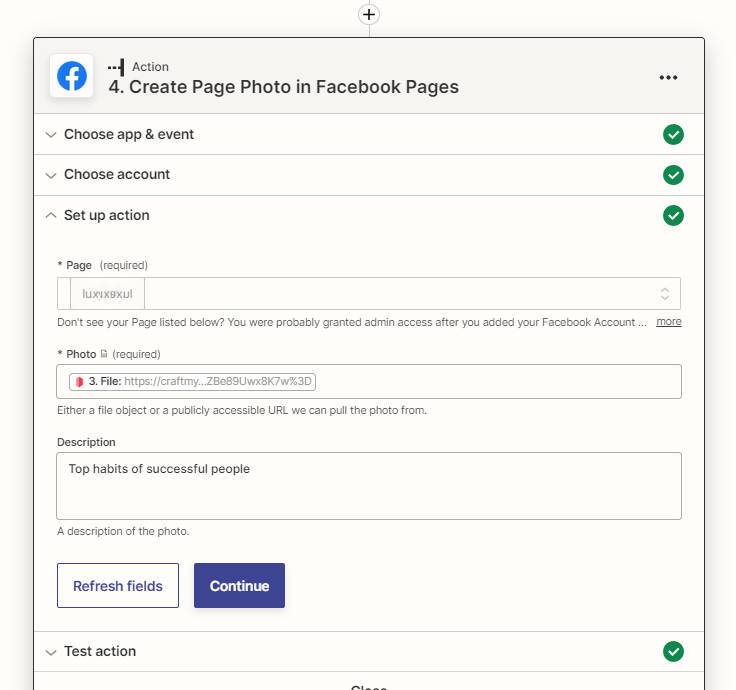The image size is (736, 690).
Task: Click the green checkmark beside Set up action
Action: click(x=673, y=215)
